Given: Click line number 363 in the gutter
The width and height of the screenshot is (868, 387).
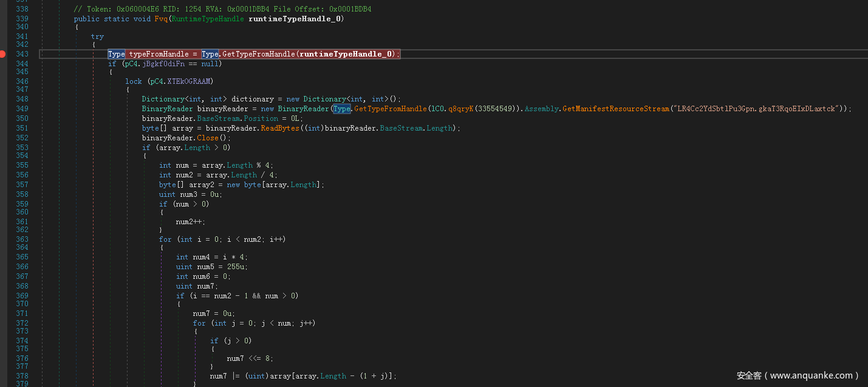Looking at the screenshot, I should (x=22, y=239).
